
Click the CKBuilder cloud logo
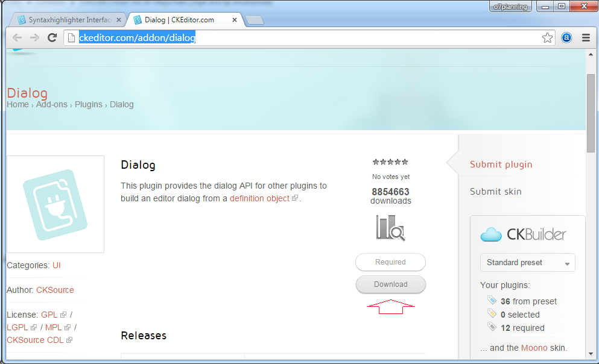523,234
